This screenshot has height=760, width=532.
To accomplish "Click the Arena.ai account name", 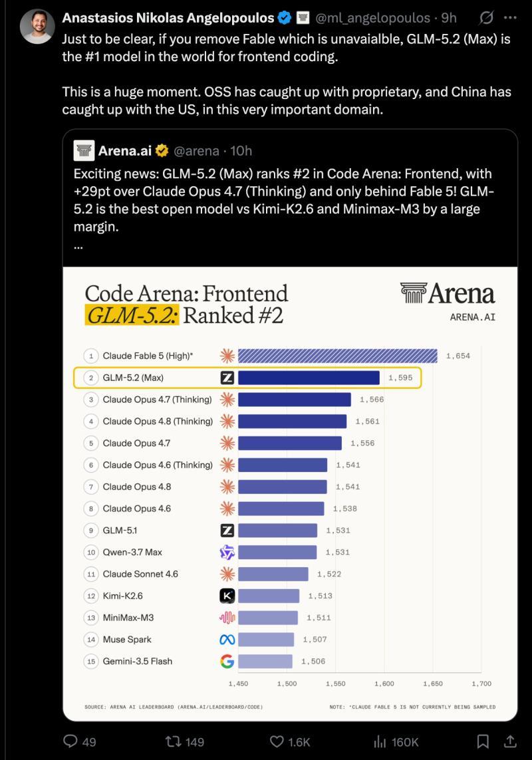I will (x=124, y=151).
